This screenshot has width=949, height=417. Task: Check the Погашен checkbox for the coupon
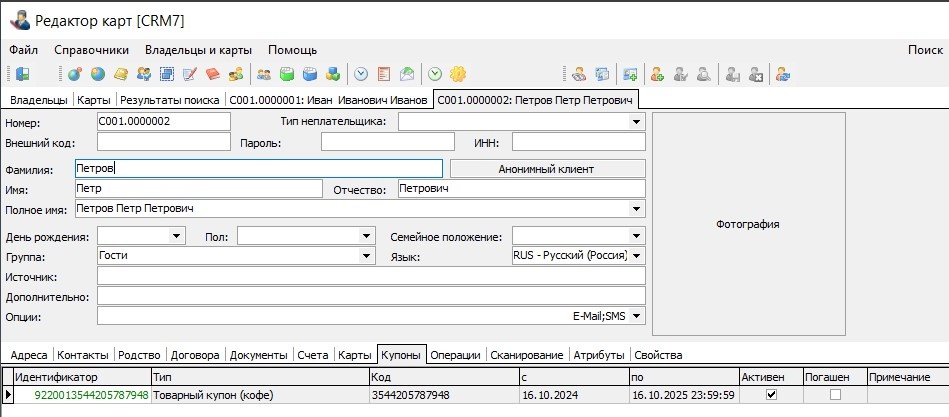pyautogui.click(x=835, y=395)
